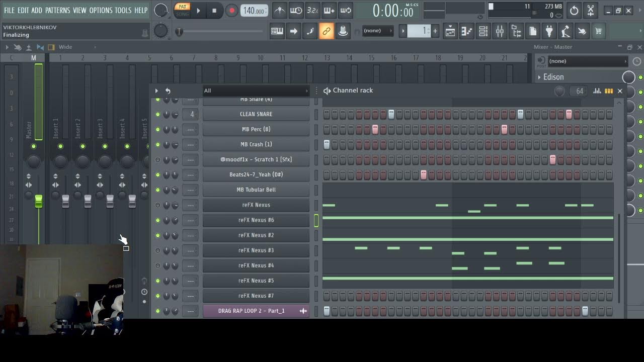Open the Channel rack menu arrow
The image size is (644, 362).
(156, 91)
